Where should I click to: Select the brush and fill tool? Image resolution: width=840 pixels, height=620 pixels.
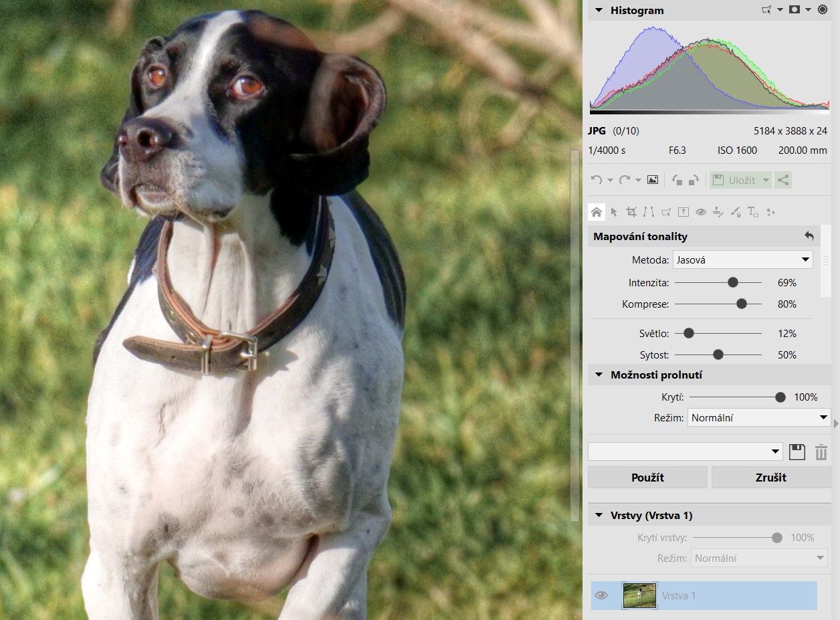[x=736, y=212]
